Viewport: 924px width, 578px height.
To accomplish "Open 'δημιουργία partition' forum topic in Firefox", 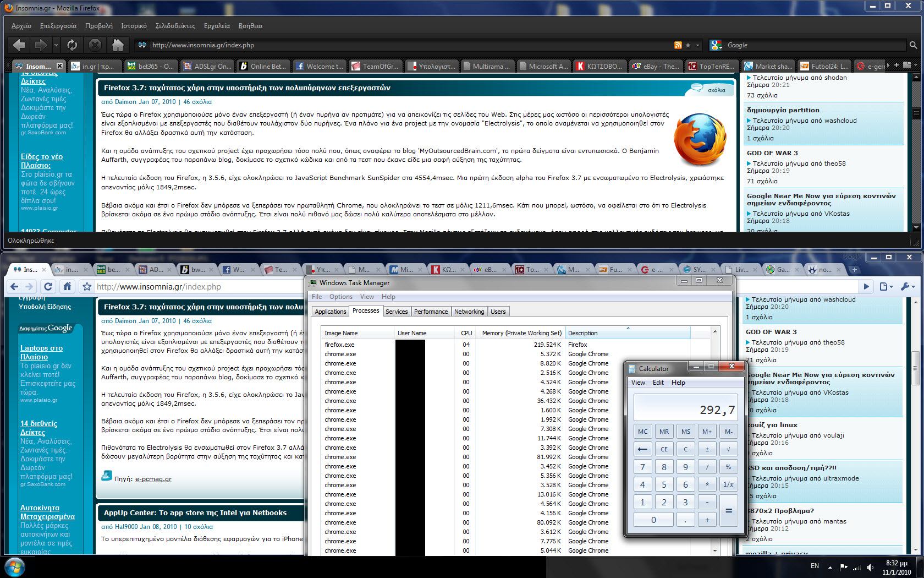I will click(x=783, y=110).
